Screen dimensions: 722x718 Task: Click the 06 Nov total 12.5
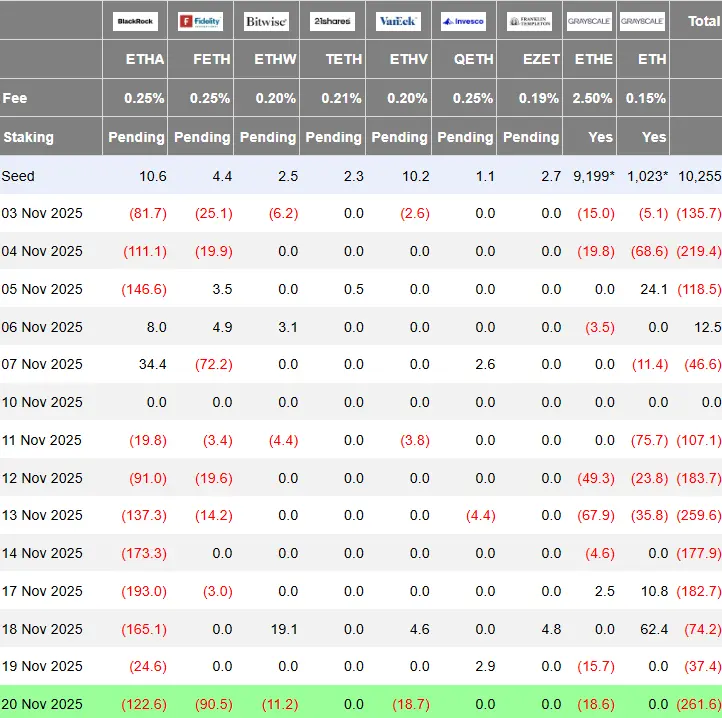pos(708,327)
